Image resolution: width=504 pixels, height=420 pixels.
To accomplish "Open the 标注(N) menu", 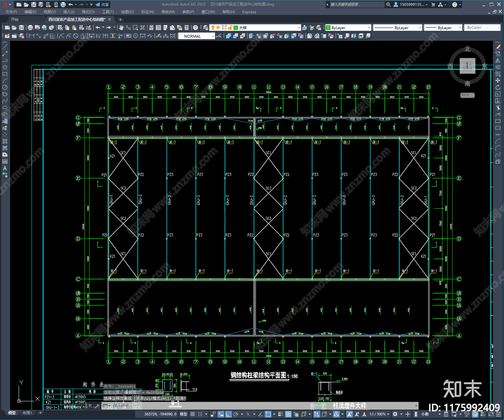I will pyautogui.click(x=147, y=12).
